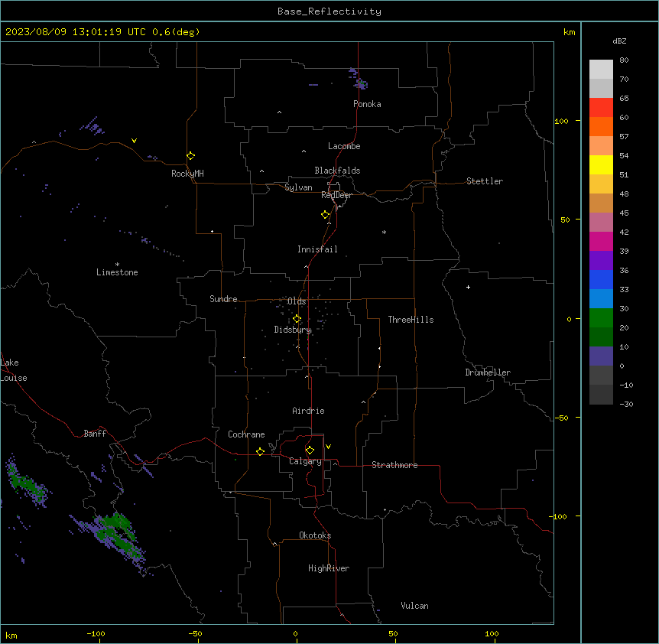The width and height of the screenshot is (659, 644).
Task: Click the white plus marker north of Drumheller
Action: (468, 287)
